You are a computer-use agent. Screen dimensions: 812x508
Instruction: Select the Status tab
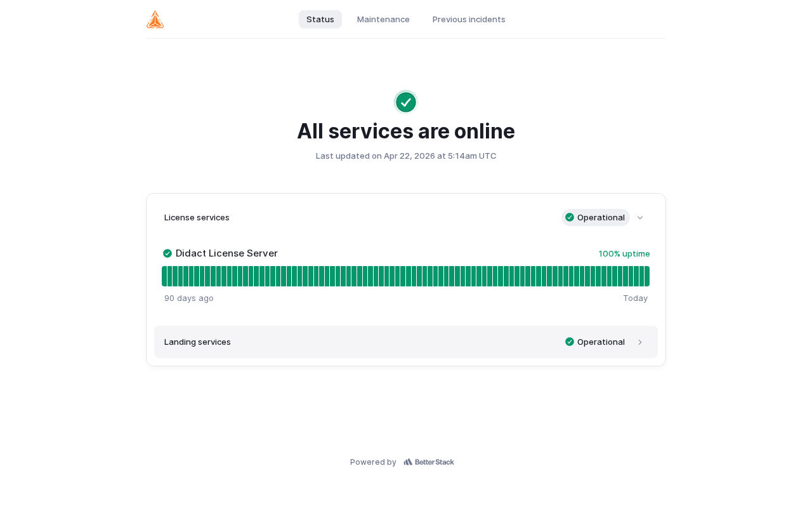(x=320, y=20)
